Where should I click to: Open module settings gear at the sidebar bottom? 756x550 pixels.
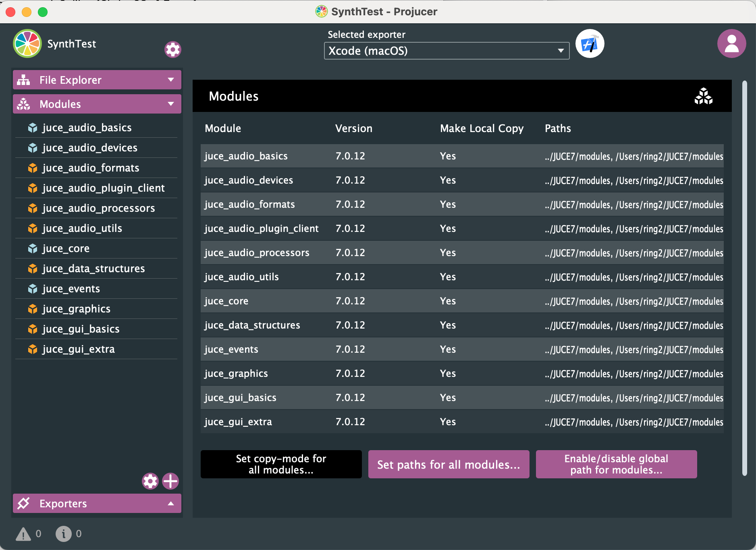click(x=150, y=481)
